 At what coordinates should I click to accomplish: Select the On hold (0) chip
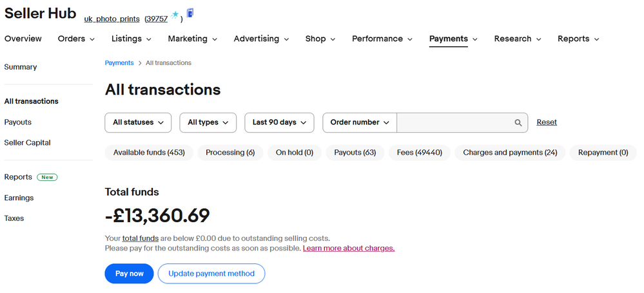click(x=295, y=153)
